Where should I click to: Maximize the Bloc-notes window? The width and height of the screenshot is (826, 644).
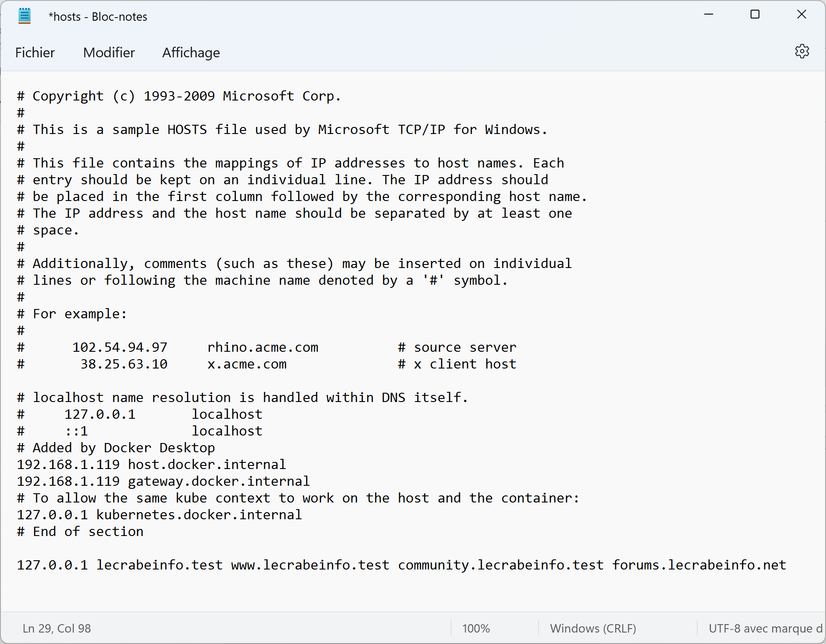point(755,15)
